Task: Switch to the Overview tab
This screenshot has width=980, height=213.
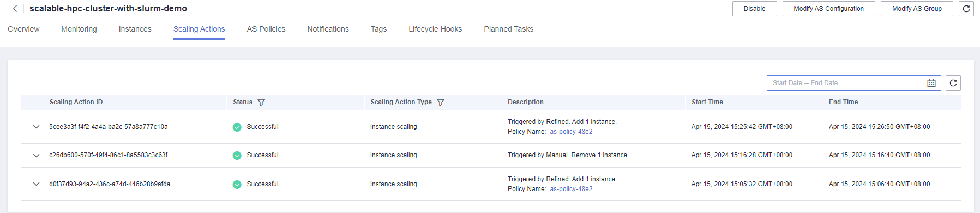Action: pos(23,29)
